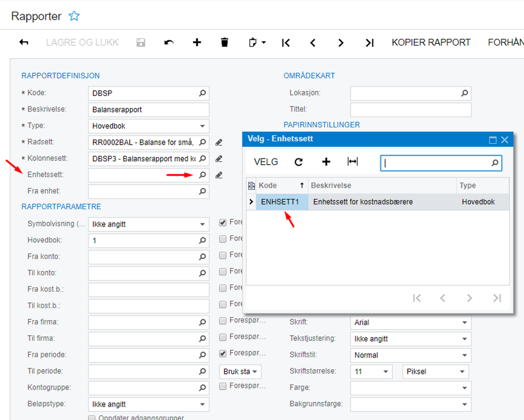Toggle the checkbox beside Fra periode field
The height and width of the screenshot is (420, 524).
point(223,353)
